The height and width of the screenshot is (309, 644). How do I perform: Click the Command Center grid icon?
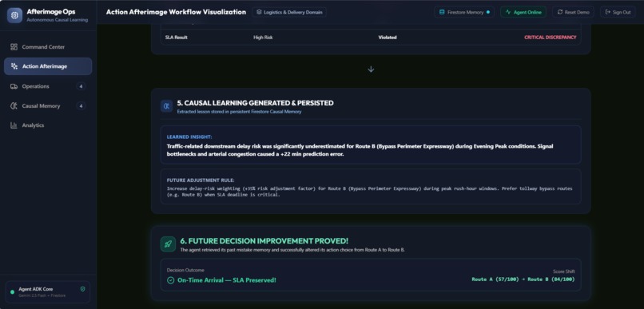pyautogui.click(x=14, y=47)
